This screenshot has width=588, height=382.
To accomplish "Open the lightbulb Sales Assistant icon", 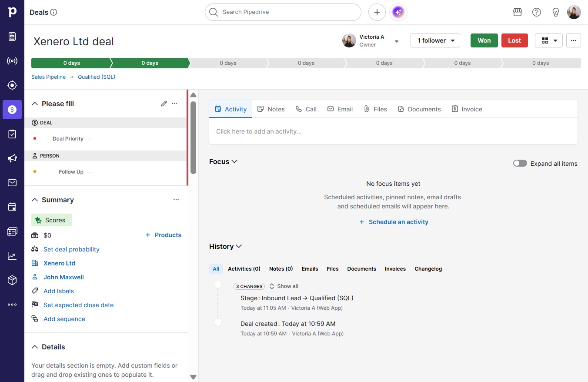I will [556, 12].
